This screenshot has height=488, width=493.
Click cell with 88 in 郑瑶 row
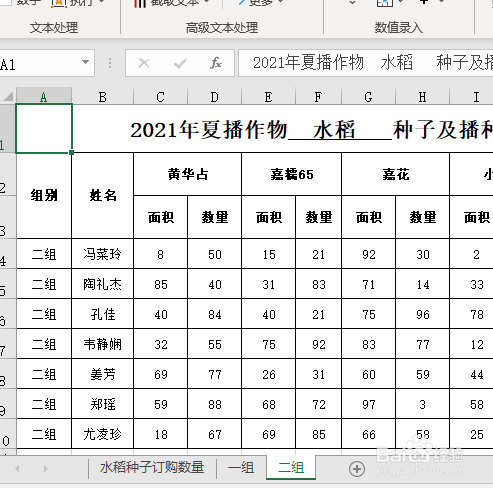pos(214,404)
